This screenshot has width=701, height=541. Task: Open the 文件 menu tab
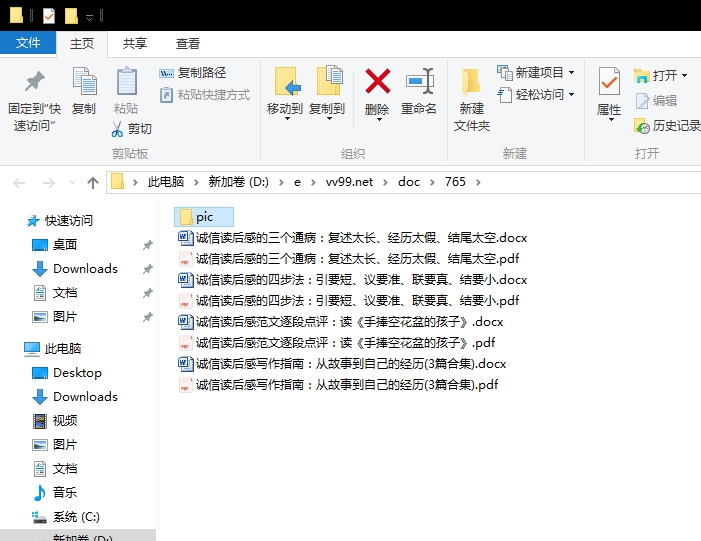(x=28, y=43)
